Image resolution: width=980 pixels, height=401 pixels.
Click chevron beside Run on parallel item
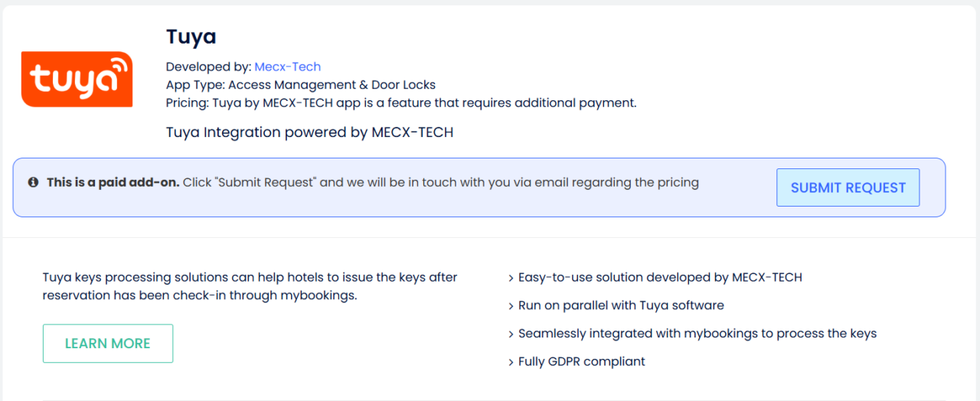511,306
